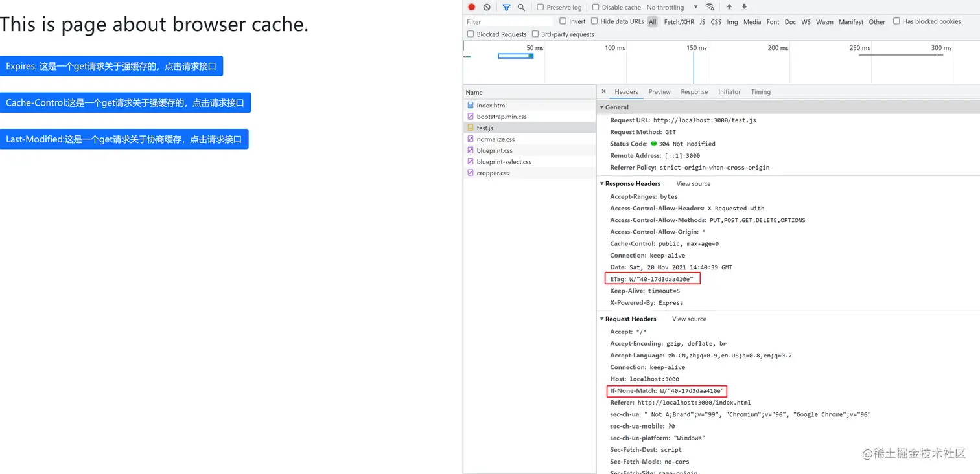Click the 250 ms timeline tick label
The width and height of the screenshot is (980, 474).
860,48
